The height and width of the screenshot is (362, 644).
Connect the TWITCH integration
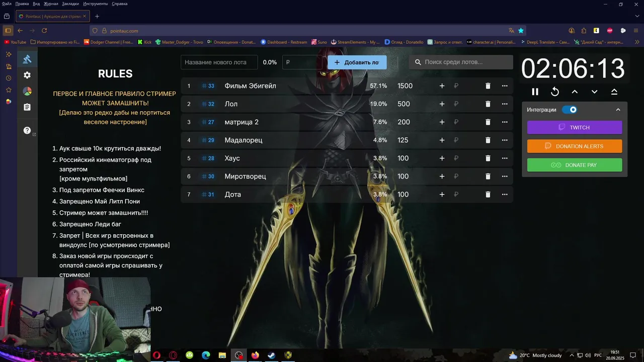click(x=575, y=127)
